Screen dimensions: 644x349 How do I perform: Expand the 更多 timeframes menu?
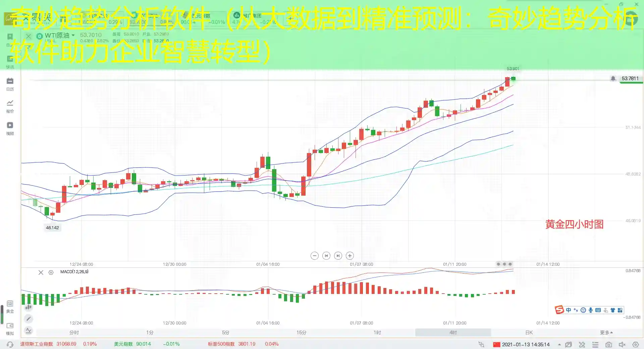tap(606, 333)
